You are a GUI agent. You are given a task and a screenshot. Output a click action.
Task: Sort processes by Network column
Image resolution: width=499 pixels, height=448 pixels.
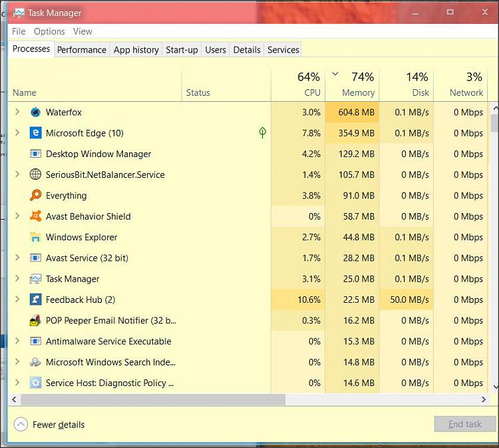460,86
